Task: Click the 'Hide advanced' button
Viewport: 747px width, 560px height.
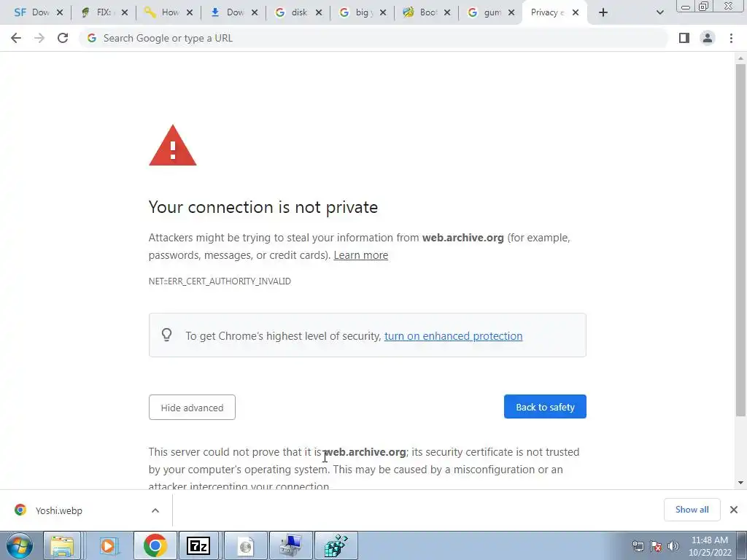Action: click(192, 408)
